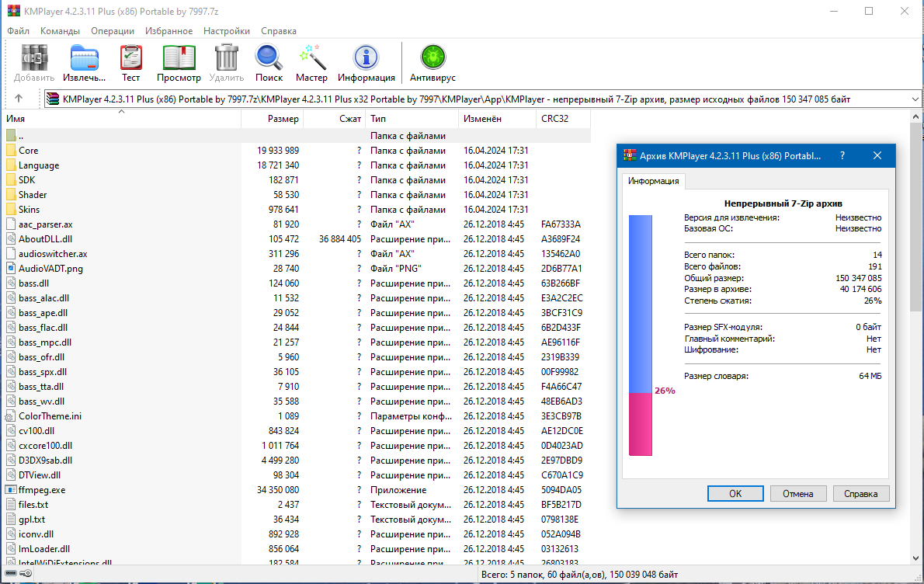The width and height of the screenshot is (924, 584).
Task: Click the ffmpeg.exe file icon
Action: 11,490
